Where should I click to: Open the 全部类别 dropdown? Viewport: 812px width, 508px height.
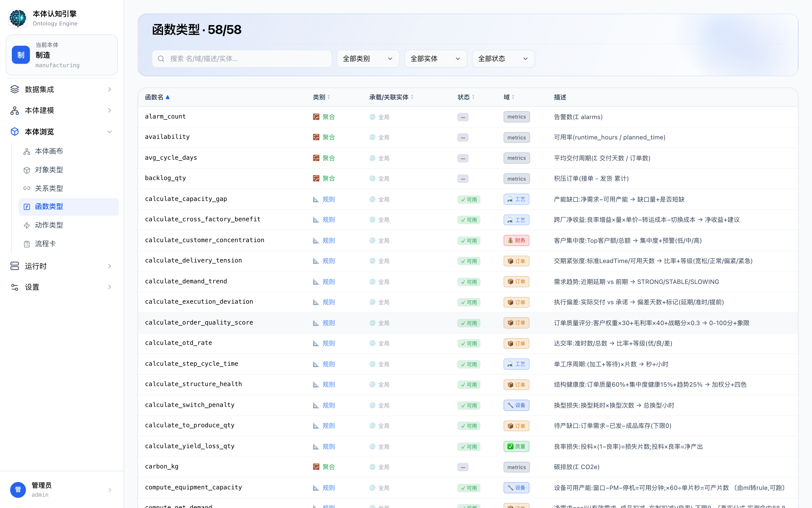pos(368,59)
